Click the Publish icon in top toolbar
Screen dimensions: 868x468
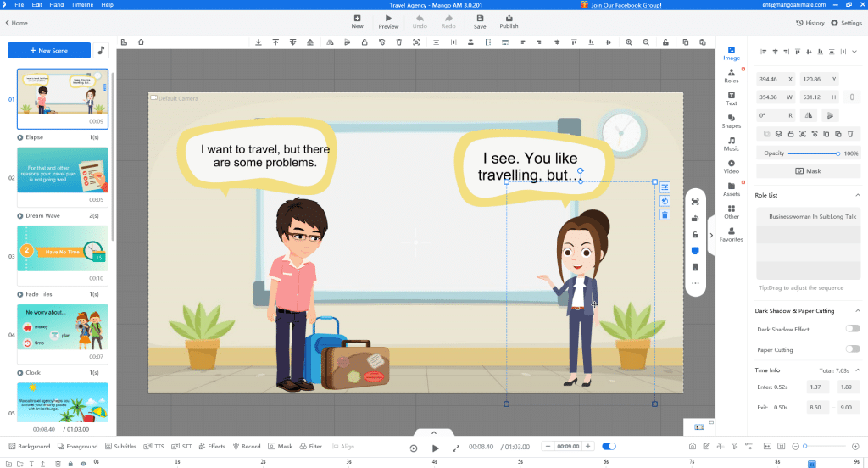pyautogui.click(x=509, y=18)
